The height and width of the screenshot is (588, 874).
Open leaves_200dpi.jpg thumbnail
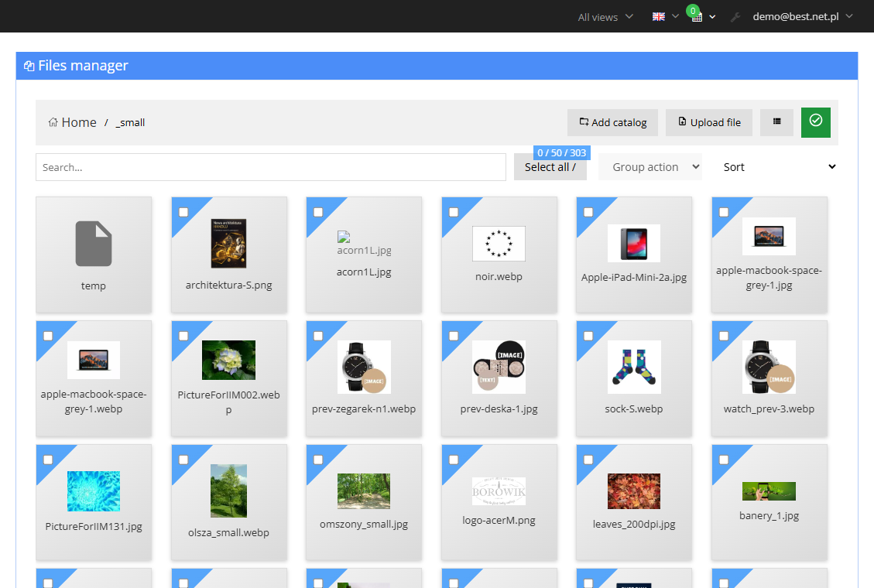tap(634, 491)
